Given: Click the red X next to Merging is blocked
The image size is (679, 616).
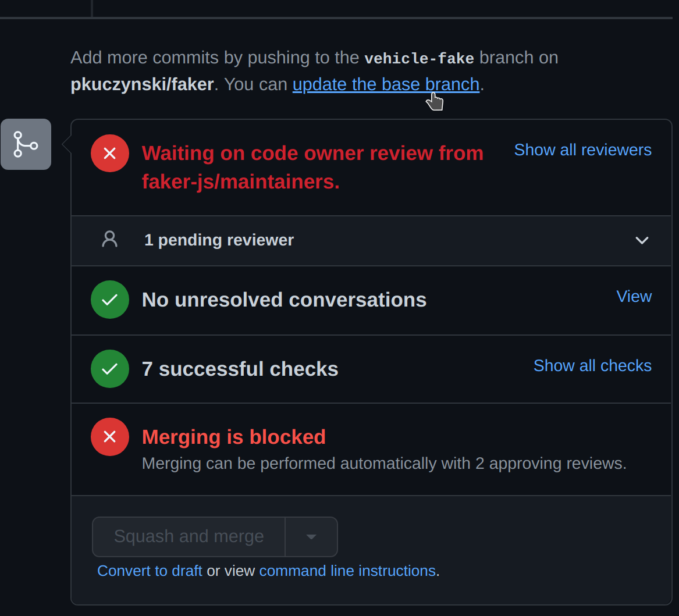Looking at the screenshot, I should [x=109, y=436].
